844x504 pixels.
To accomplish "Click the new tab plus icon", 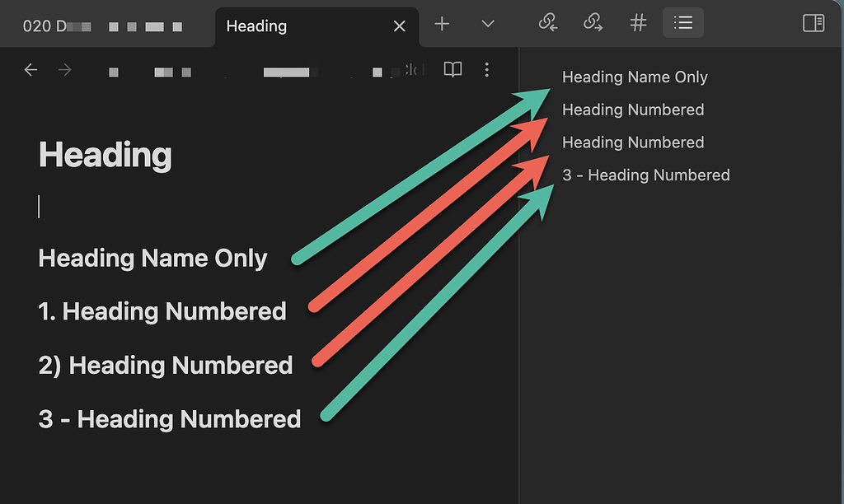I will pyautogui.click(x=442, y=24).
